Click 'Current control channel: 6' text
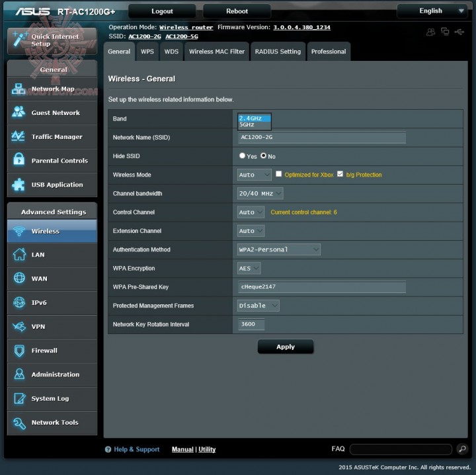Viewport: 476px width, 475px height. pyautogui.click(x=303, y=212)
